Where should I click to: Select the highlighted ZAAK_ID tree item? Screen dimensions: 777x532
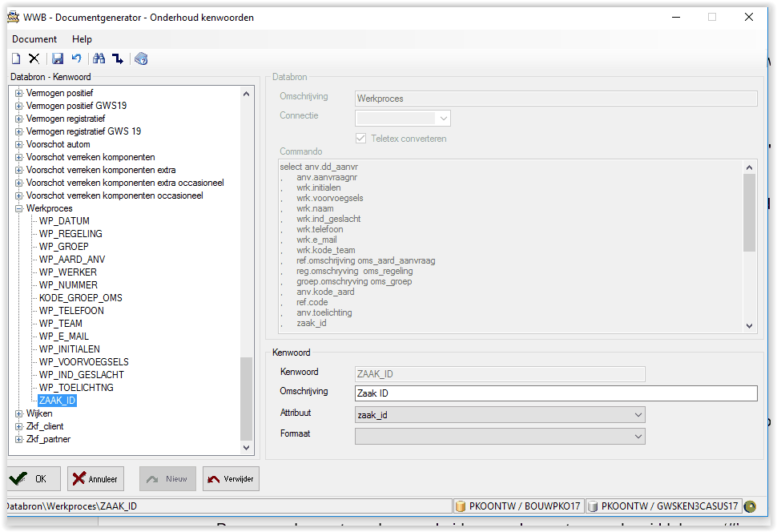pyautogui.click(x=58, y=401)
